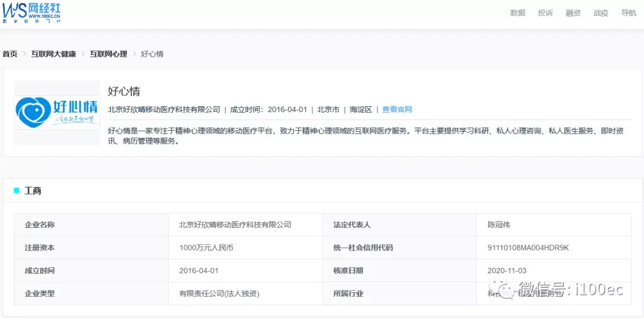Click the 好心情 company title heading
Screen dimensions: 644x318
pyautogui.click(x=124, y=91)
